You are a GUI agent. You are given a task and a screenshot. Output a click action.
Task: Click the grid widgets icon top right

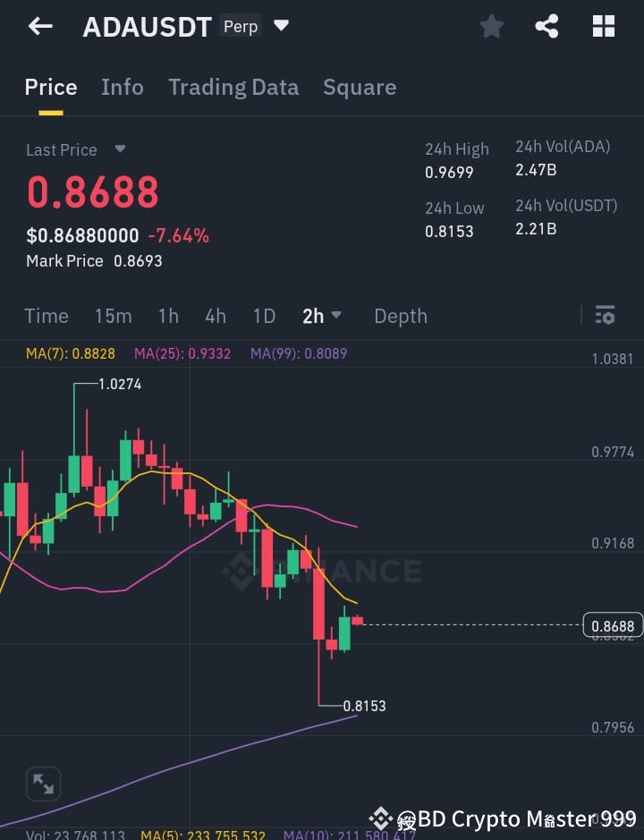(604, 26)
